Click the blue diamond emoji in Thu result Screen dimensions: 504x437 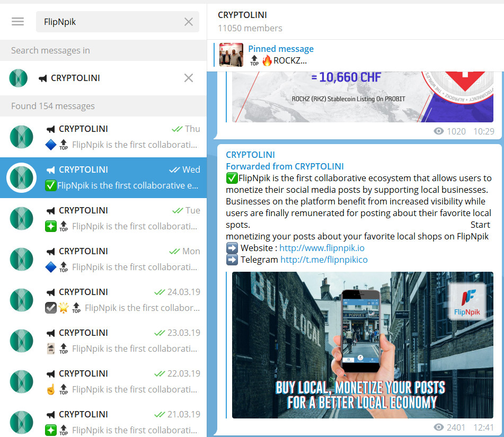[51, 145]
